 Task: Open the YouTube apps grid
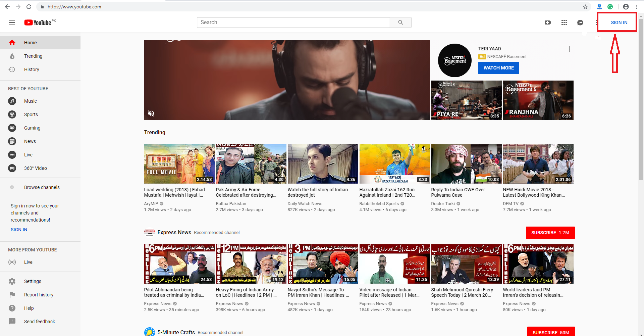pos(564,22)
